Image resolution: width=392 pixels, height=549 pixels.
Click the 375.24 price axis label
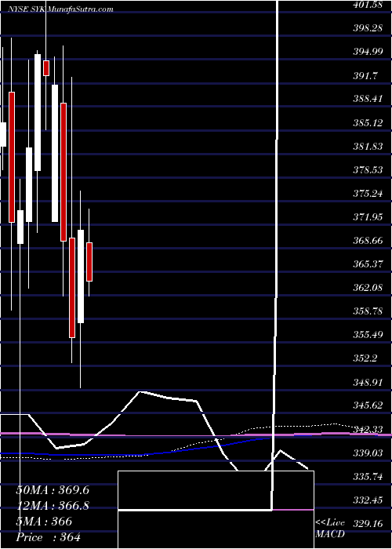pyautogui.click(x=368, y=194)
